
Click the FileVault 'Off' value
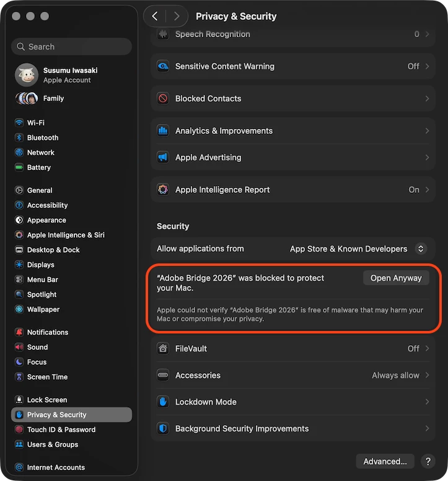pos(413,348)
